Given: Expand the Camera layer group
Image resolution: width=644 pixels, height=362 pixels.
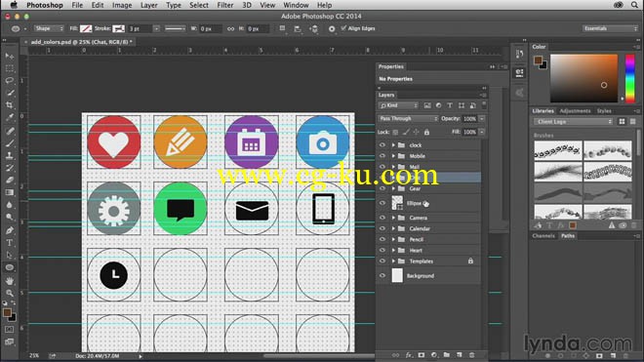Looking at the screenshot, I should [393, 218].
